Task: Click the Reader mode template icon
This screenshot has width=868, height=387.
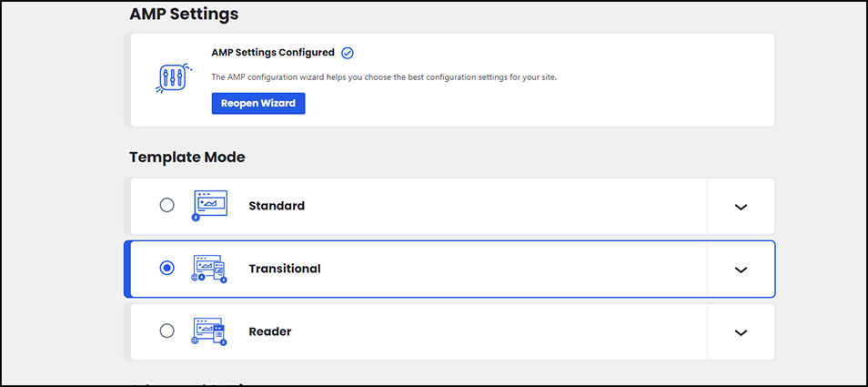Action: (209, 331)
